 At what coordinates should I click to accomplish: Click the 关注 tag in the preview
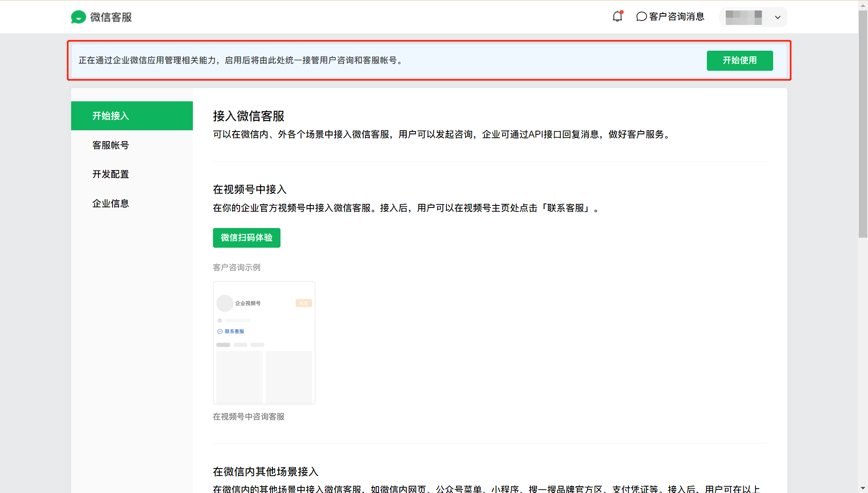click(x=304, y=303)
